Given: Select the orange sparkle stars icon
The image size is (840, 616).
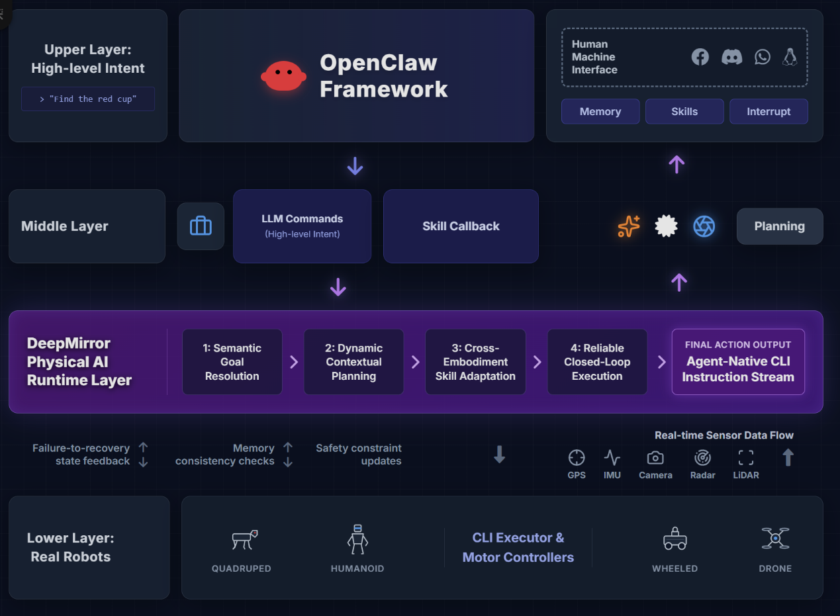Looking at the screenshot, I should 628,226.
